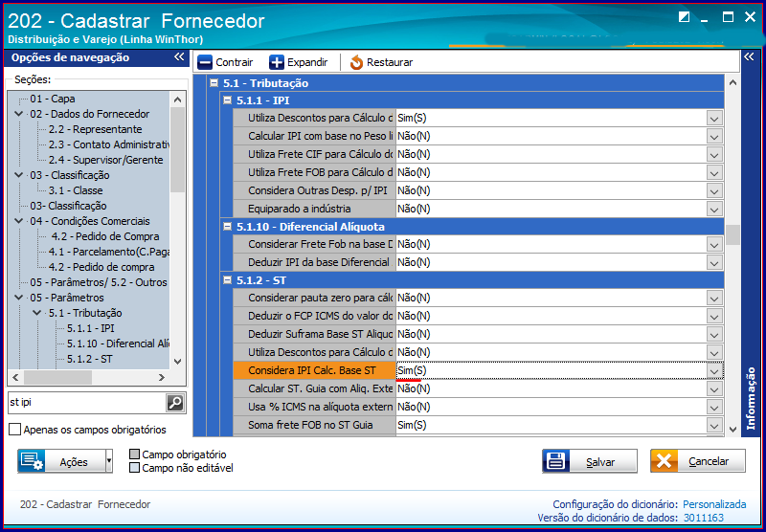The width and height of the screenshot is (766, 532).
Task: Collapse the 5.1 - Tributação tree node
Action: (37, 313)
